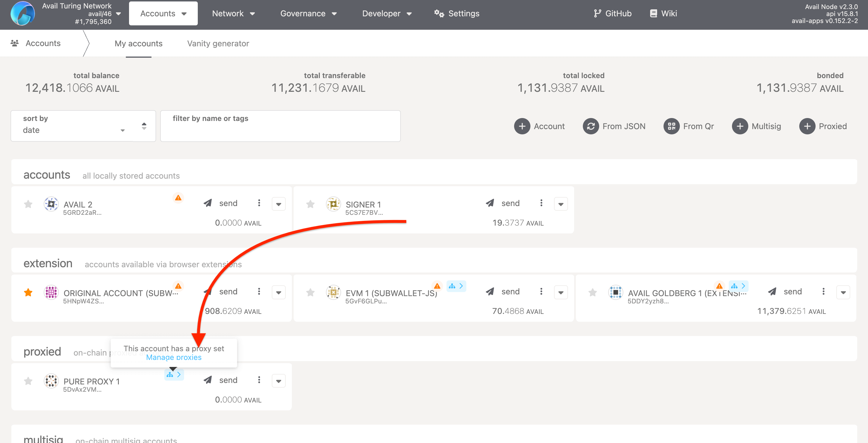
Task: Open three-dot menu for AVAIL GOLDBERG 1
Action: point(823,291)
